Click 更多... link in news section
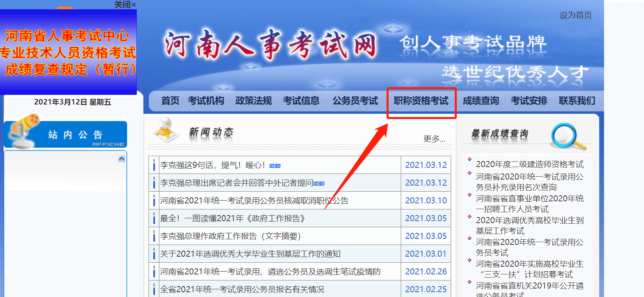This screenshot has width=644, height=297. tap(434, 139)
